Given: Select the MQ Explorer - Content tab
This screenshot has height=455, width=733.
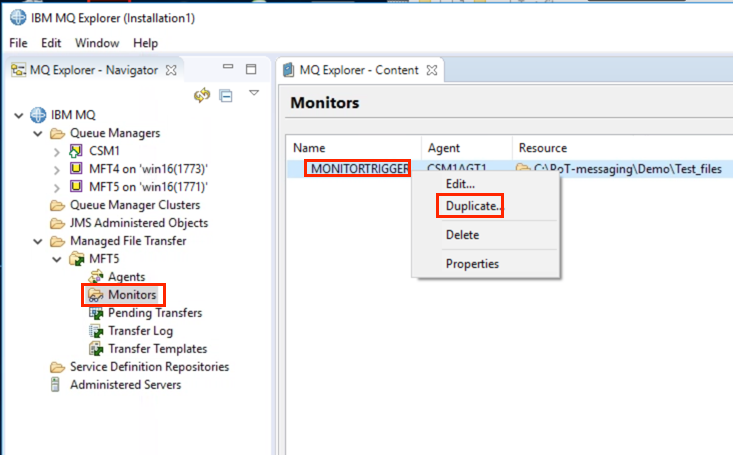Looking at the screenshot, I should coord(359,70).
